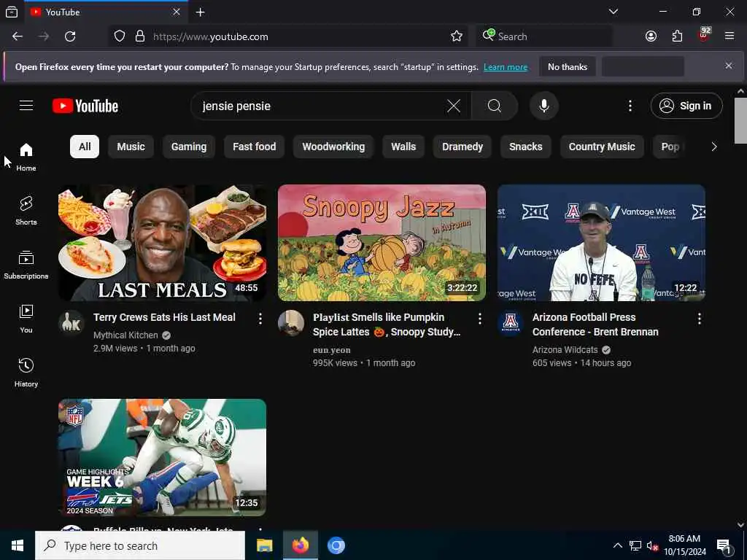747x560 pixels.
Task: Open the Firefox extensions puzzle icon
Action: click(x=677, y=36)
